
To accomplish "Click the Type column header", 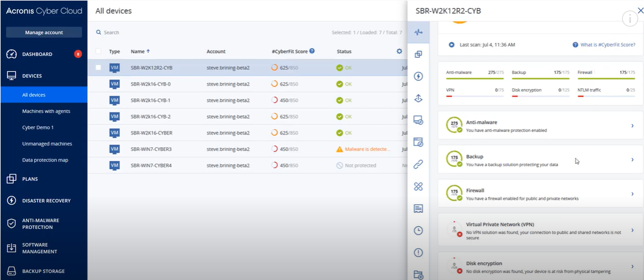I will (115, 52).
